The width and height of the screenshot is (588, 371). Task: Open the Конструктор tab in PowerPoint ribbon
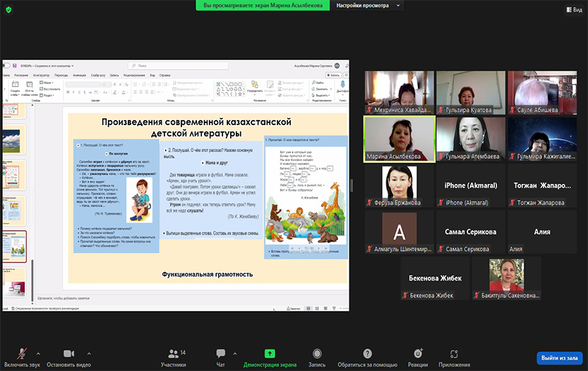click(x=41, y=74)
